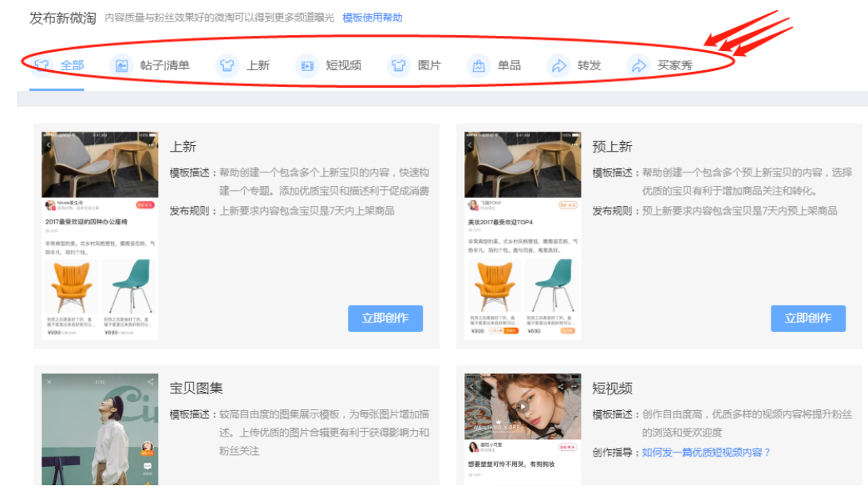Click the 宝贝图集 template preview thumbnail
Viewport: 868px width, 498px height.
pos(100,429)
